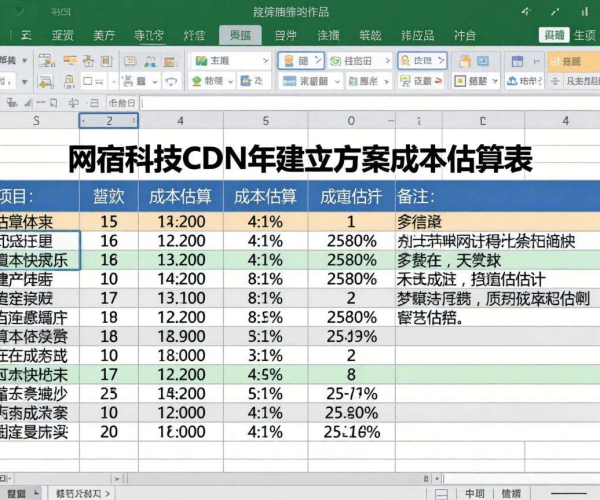600x500 pixels.
Task: Click the blue upload tray icon in ribbon
Action: 512,81
